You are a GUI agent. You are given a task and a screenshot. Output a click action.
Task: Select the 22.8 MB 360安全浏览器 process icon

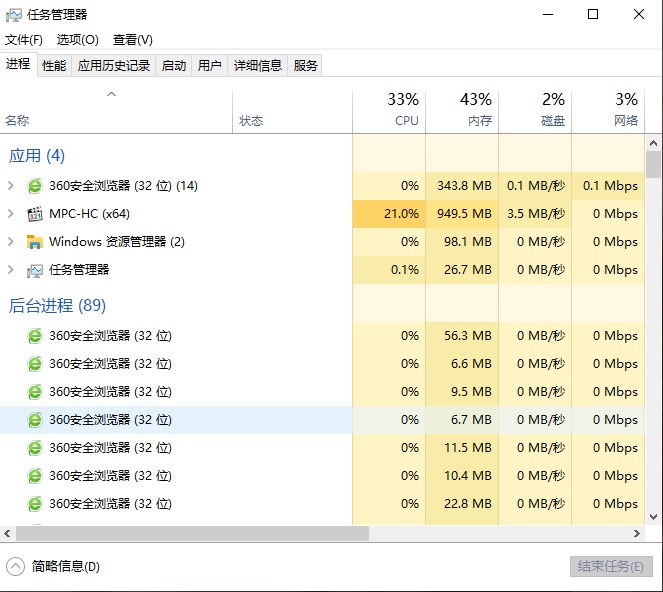coord(35,504)
